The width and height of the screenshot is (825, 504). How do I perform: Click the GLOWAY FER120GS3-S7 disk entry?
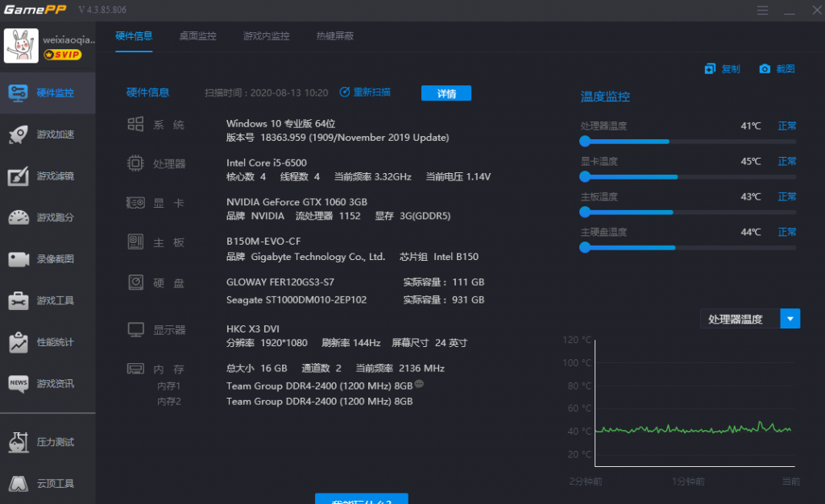pos(280,283)
